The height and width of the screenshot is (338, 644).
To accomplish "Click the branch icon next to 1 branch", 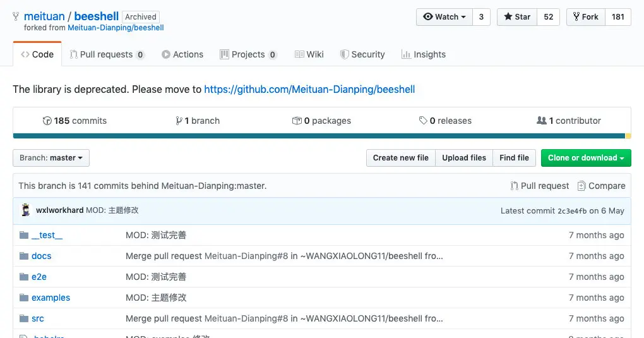I will tap(179, 121).
